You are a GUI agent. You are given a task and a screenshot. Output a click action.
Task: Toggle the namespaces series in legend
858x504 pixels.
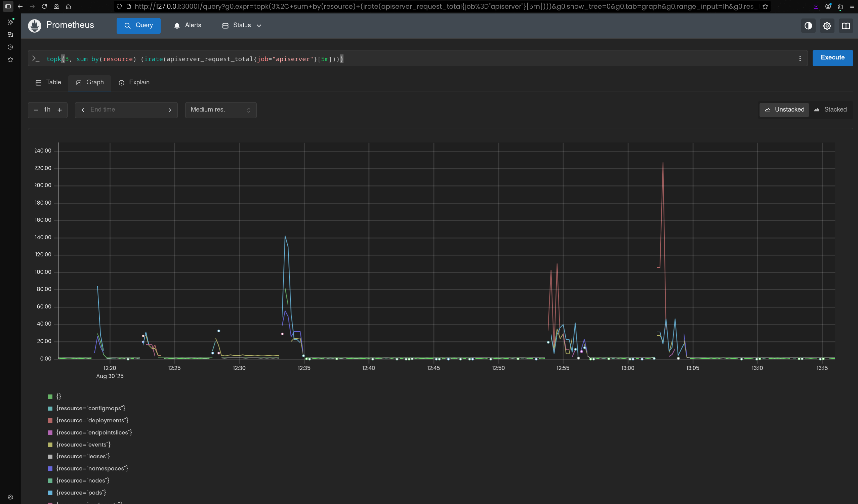coord(88,469)
